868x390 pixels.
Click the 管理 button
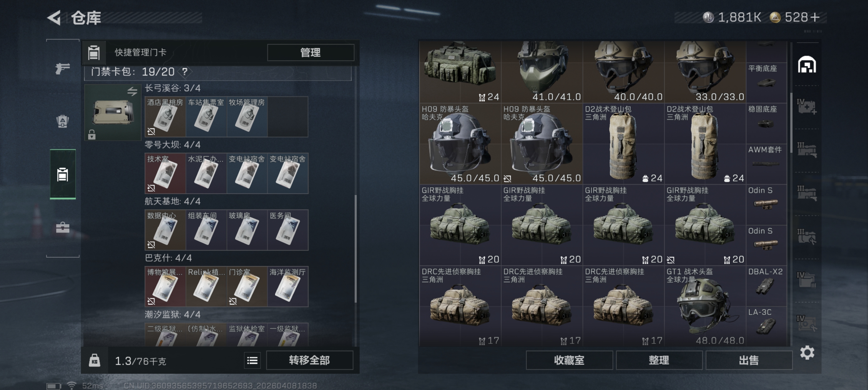click(x=310, y=53)
